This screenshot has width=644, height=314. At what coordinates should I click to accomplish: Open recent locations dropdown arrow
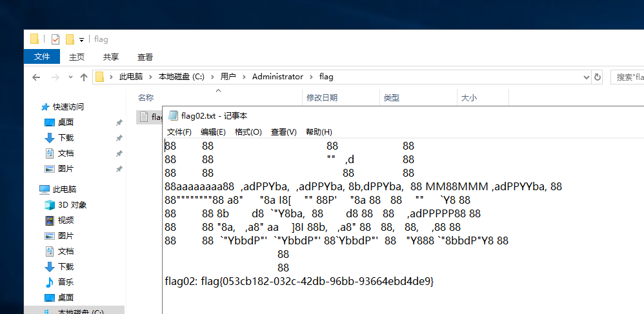click(70, 77)
